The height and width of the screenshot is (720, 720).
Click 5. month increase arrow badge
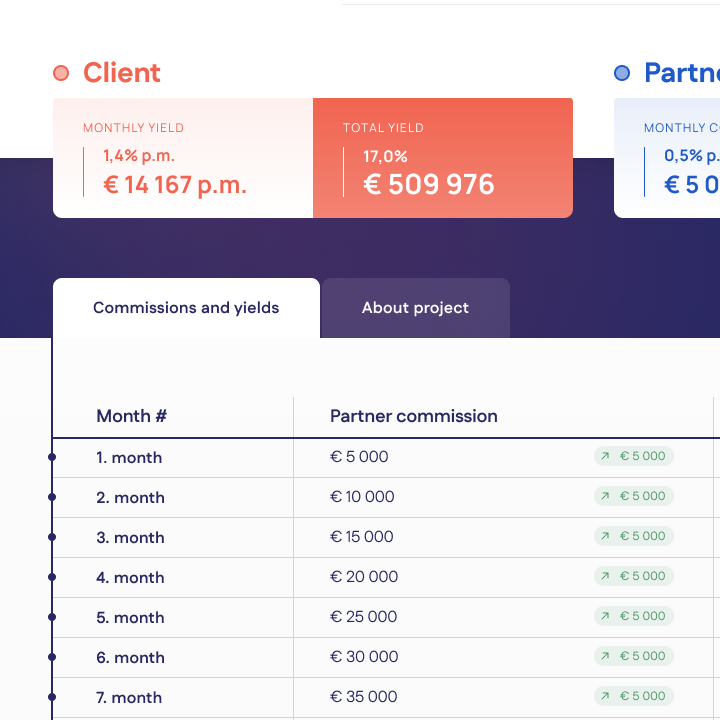click(634, 616)
